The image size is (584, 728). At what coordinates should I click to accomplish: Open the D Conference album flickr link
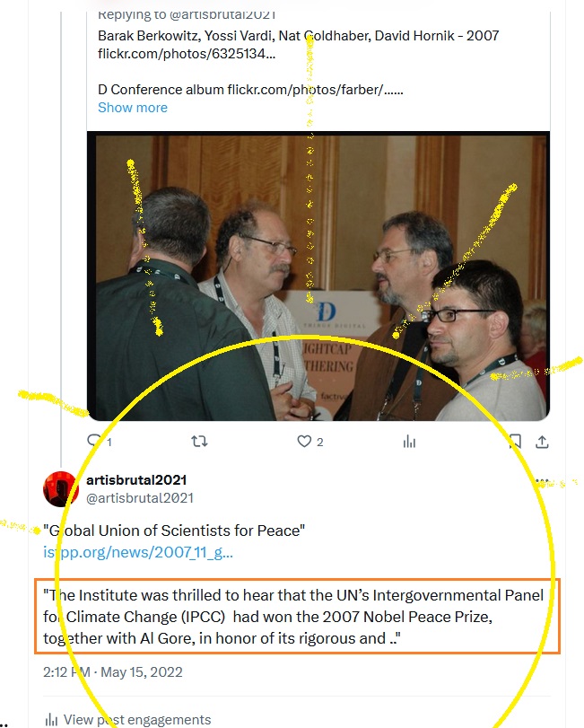[315, 90]
